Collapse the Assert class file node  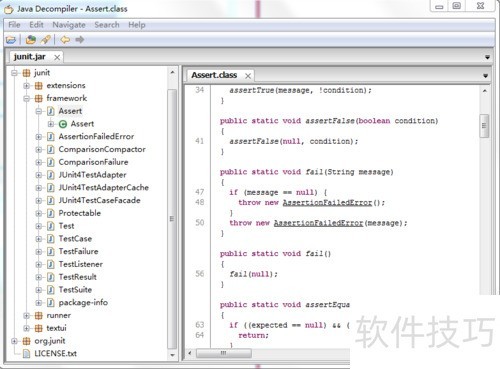(39, 111)
